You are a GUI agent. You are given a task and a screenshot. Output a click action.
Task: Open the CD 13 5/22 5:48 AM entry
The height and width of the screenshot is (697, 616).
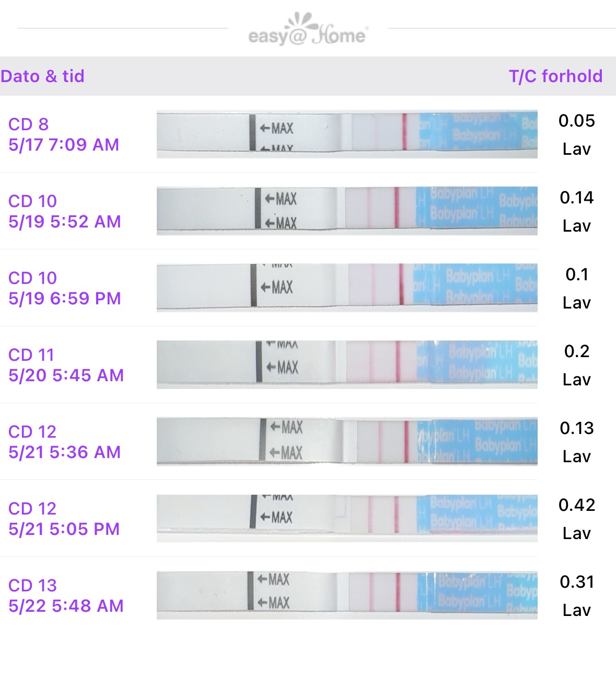click(66, 596)
